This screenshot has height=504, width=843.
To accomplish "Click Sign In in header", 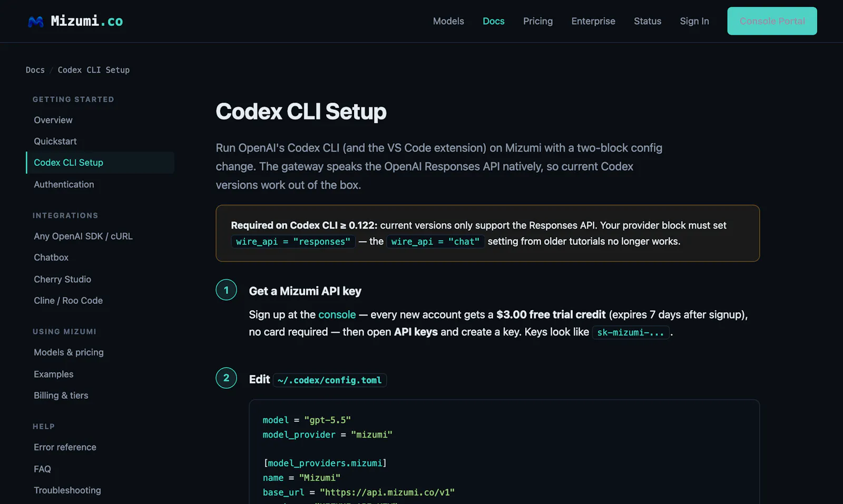I will point(694,21).
